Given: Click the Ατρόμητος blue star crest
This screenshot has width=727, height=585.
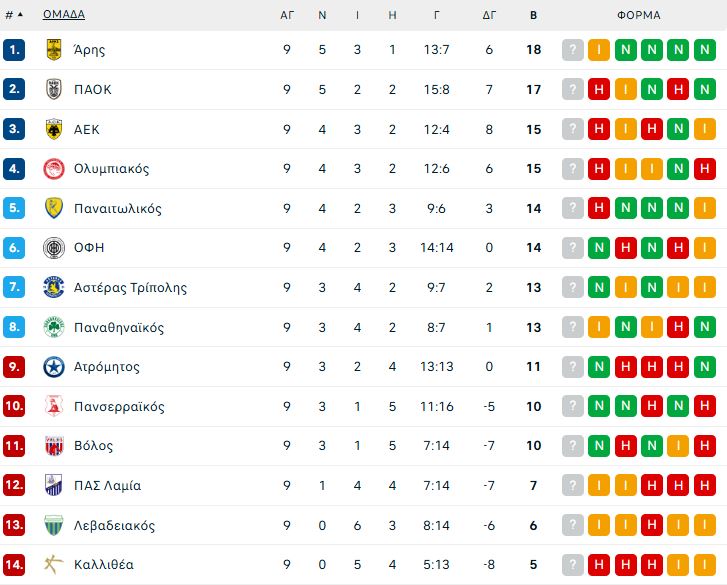Looking at the screenshot, I should [54, 367].
